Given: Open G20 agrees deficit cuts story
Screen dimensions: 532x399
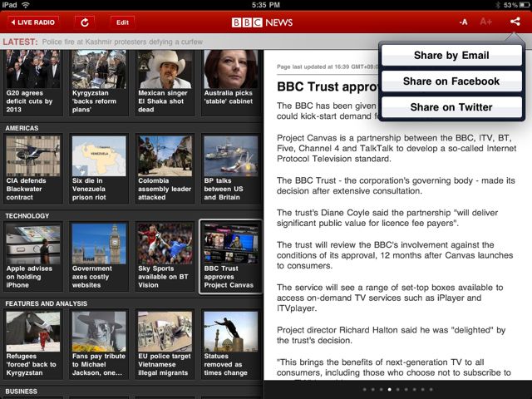Looking at the screenshot, I should pyautogui.click(x=33, y=81).
